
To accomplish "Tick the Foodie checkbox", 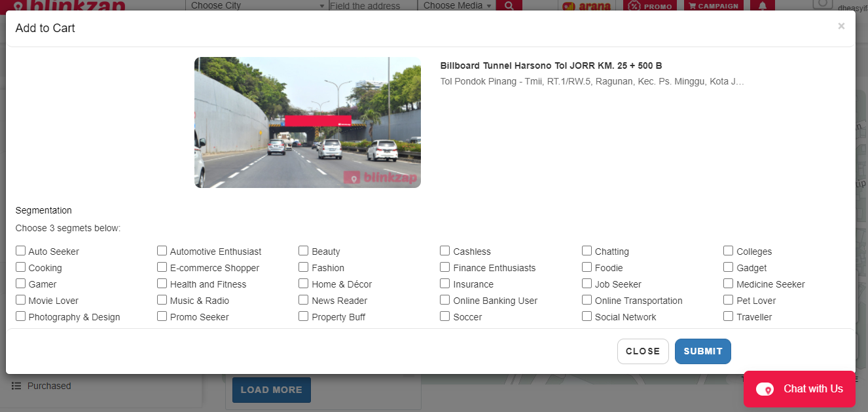I will click(587, 267).
